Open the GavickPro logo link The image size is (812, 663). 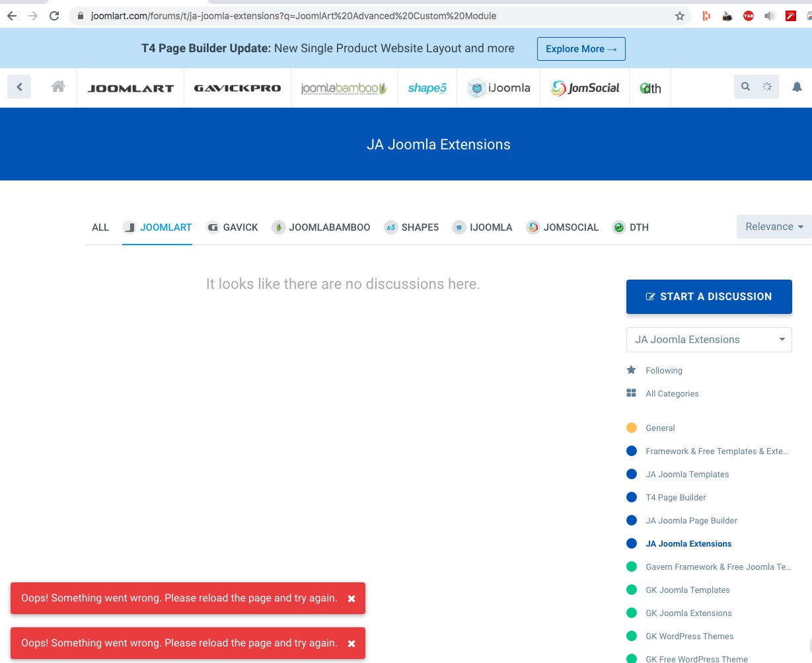(x=237, y=88)
